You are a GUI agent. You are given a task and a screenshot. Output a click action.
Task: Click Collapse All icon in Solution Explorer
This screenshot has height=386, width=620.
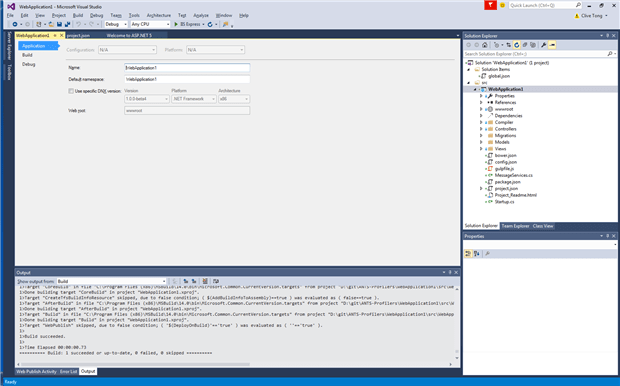pos(525,45)
